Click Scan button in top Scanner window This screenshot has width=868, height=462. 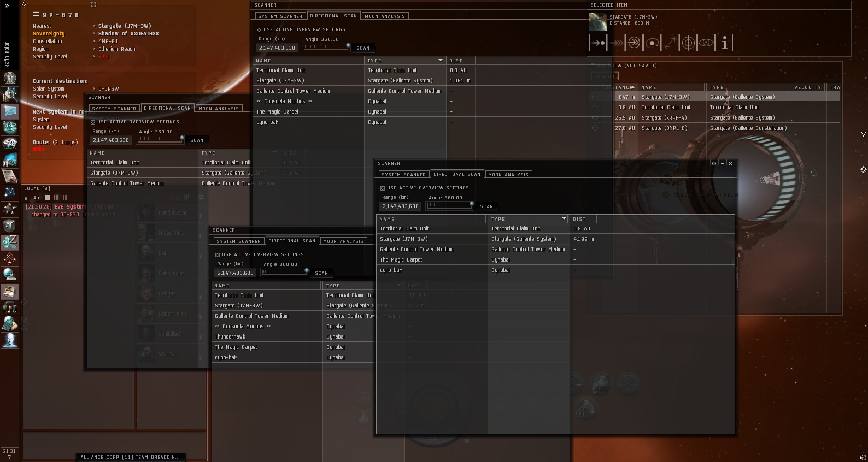point(363,48)
